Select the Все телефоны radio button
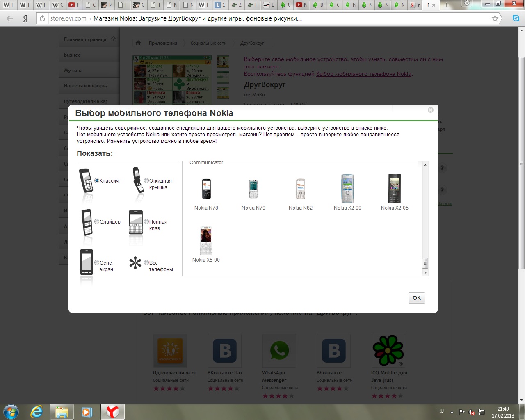The image size is (525, 420). 146,262
